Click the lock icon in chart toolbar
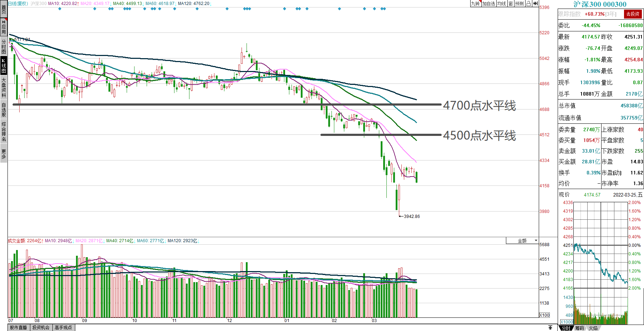This screenshot has height=331, width=644. [x=528, y=4]
